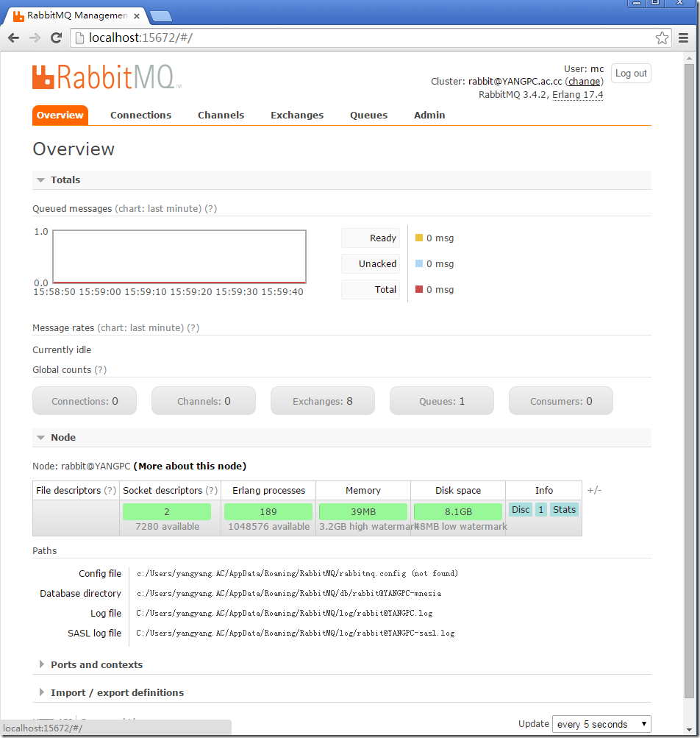
Task: Bookmark page with the star icon
Action: (x=662, y=38)
